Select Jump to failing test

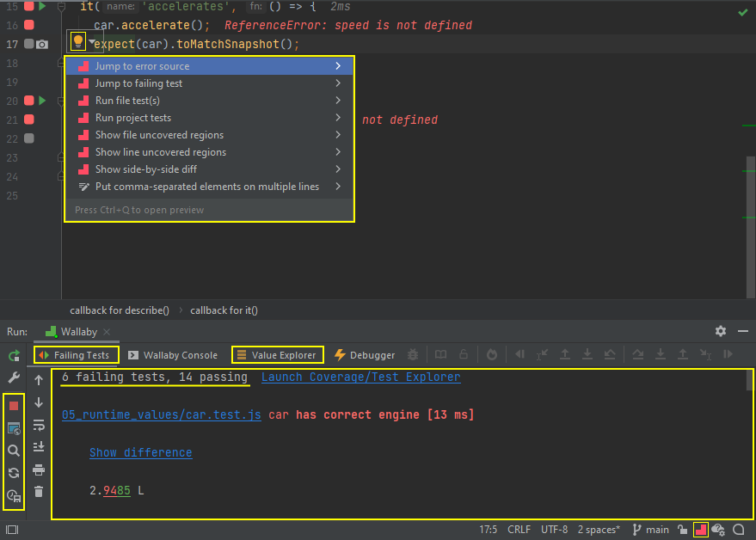pyautogui.click(x=210, y=83)
